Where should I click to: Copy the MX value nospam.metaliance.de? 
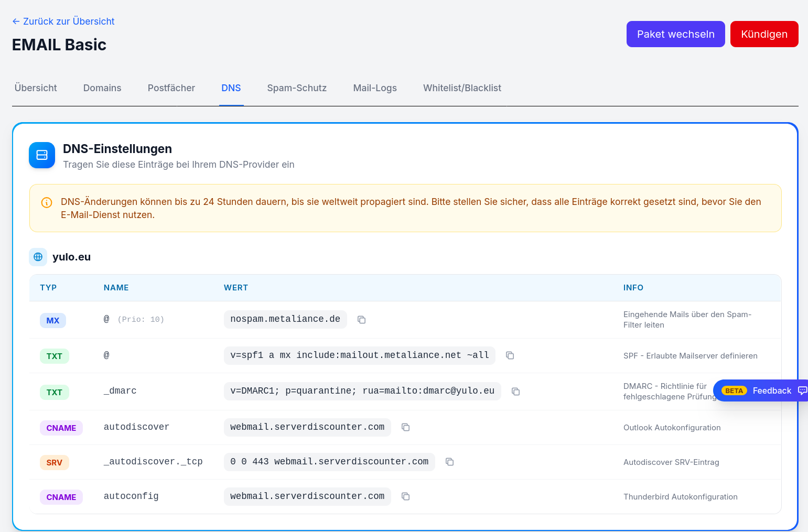point(361,320)
